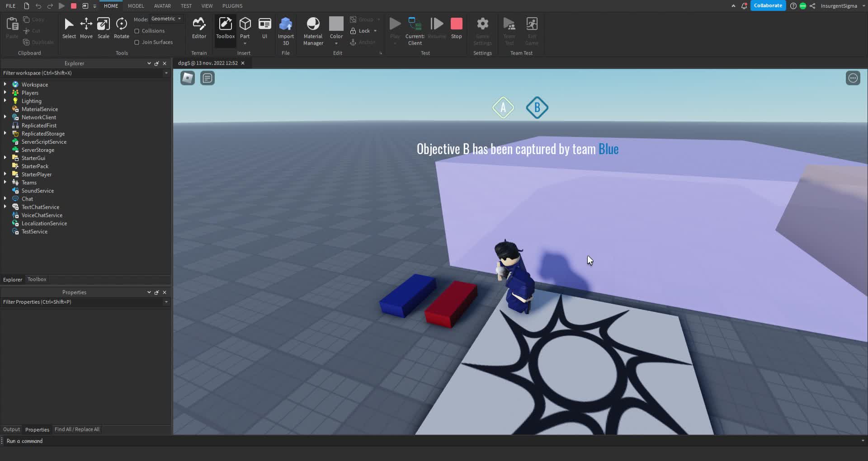Screen dimensions: 868x461
Task: Open the Material Manager
Action: 313,29
